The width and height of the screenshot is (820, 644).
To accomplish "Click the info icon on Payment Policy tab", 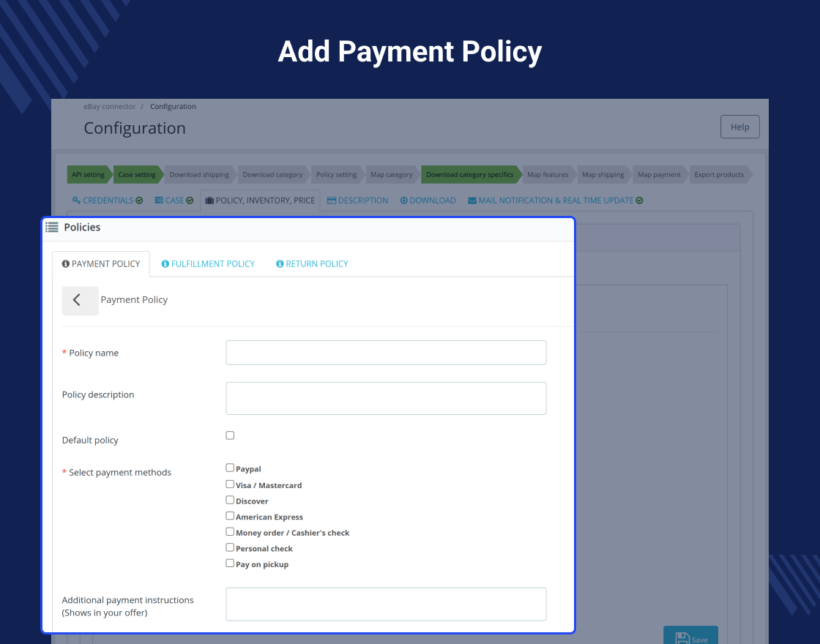I will 66,264.
